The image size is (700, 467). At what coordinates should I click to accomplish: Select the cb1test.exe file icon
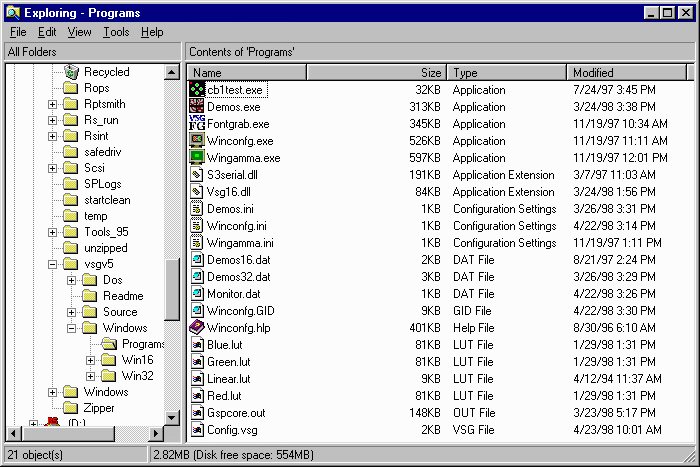[197, 90]
